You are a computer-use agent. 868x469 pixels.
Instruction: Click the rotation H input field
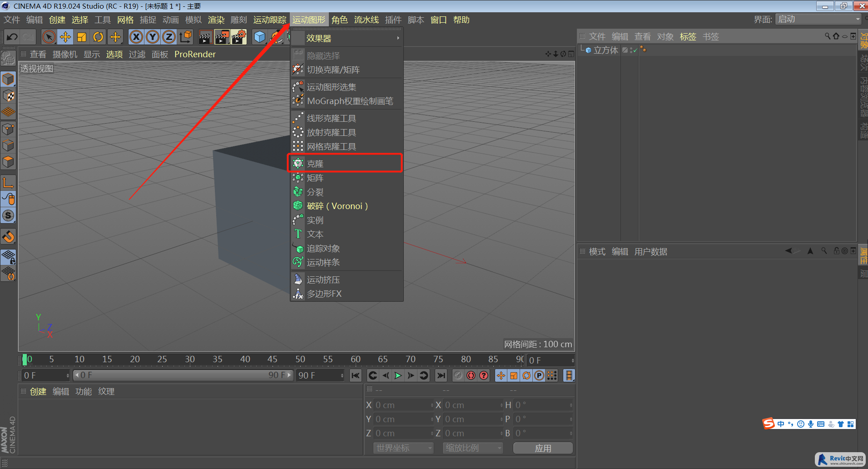pyautogui.click(x=543, y=405)
